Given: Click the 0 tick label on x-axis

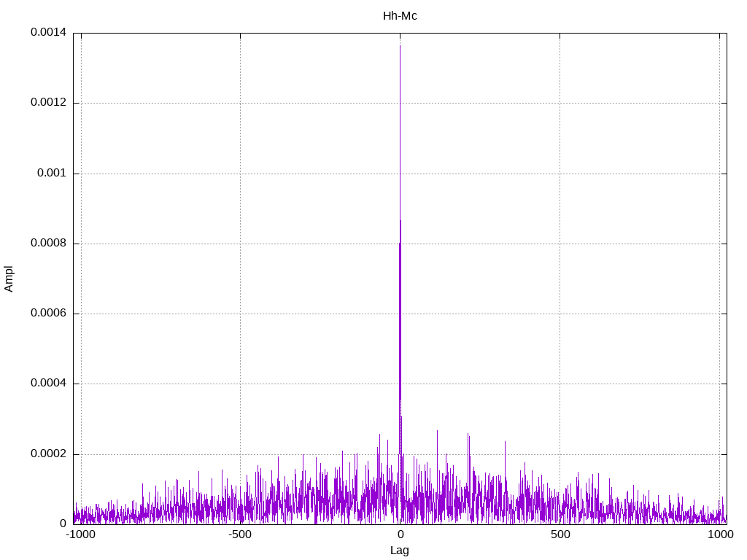Looking at the screenshot, I should 400,536.
